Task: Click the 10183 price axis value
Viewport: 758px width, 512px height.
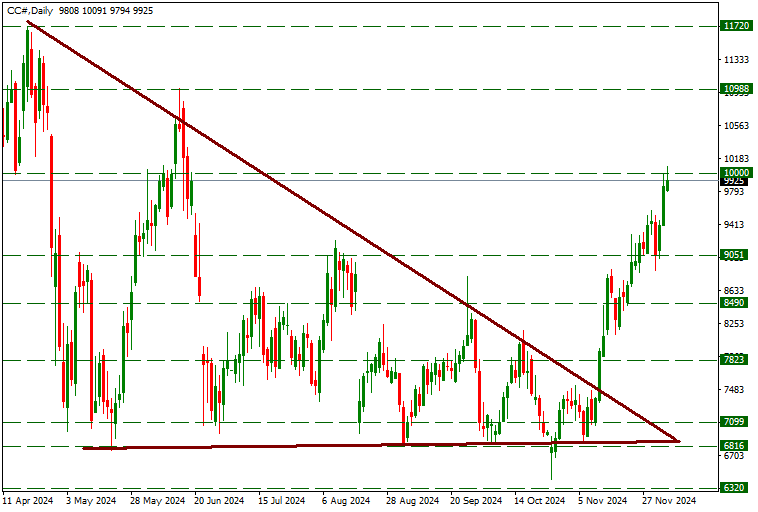Action: pos(736,159)
